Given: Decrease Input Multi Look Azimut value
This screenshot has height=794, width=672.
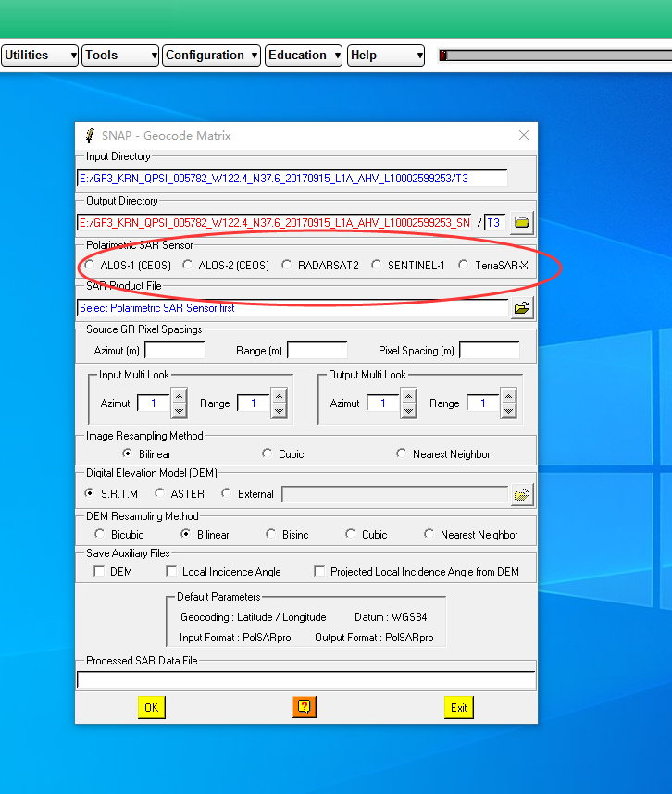Looking at the screenshot, I should (x=179, y=411).
